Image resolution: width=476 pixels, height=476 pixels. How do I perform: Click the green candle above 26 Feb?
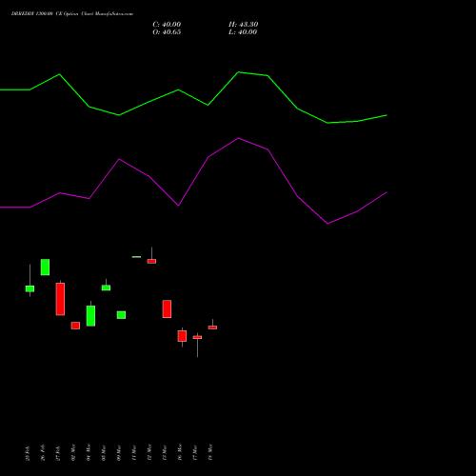[x=45, y=268]
